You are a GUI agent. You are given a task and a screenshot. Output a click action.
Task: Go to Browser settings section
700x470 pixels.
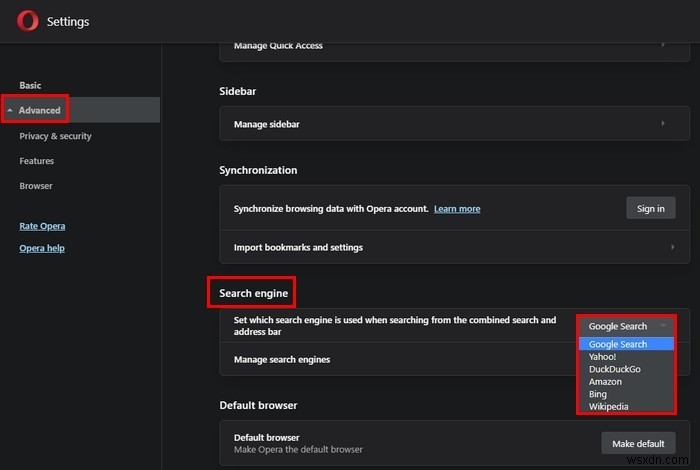coord(36,186)
